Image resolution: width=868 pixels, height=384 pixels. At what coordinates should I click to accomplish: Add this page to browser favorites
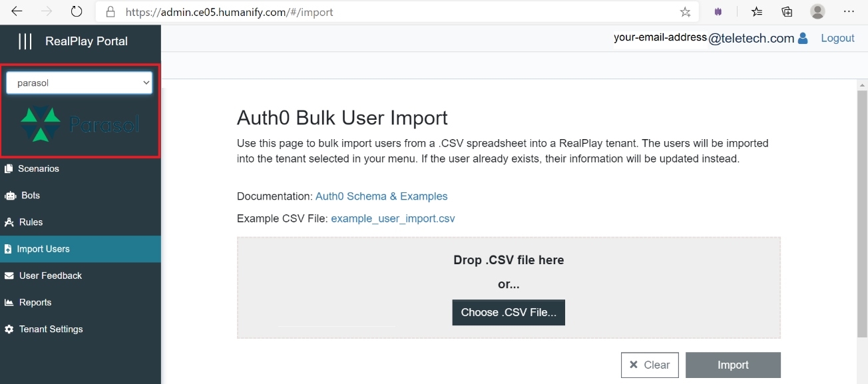[x=686, y=12]
